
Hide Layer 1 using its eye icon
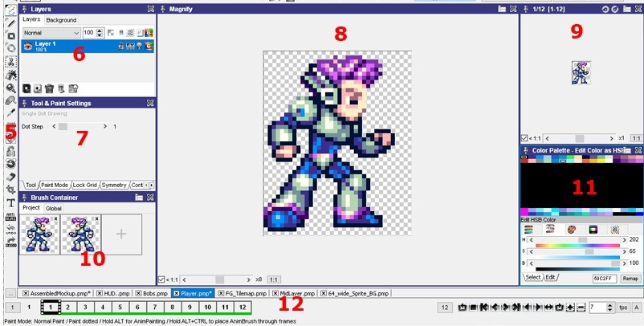(x=26, y=46)
